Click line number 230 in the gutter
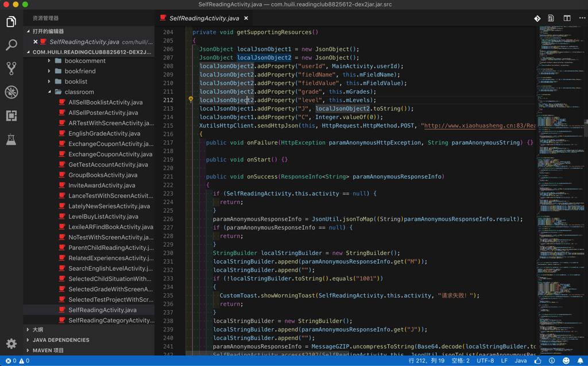The height and width of the screenshot is (366, 588). 168,253
